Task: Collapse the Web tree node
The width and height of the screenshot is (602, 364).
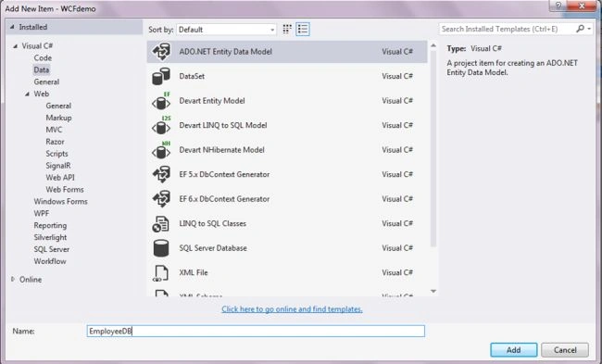Action: [27, 94]
